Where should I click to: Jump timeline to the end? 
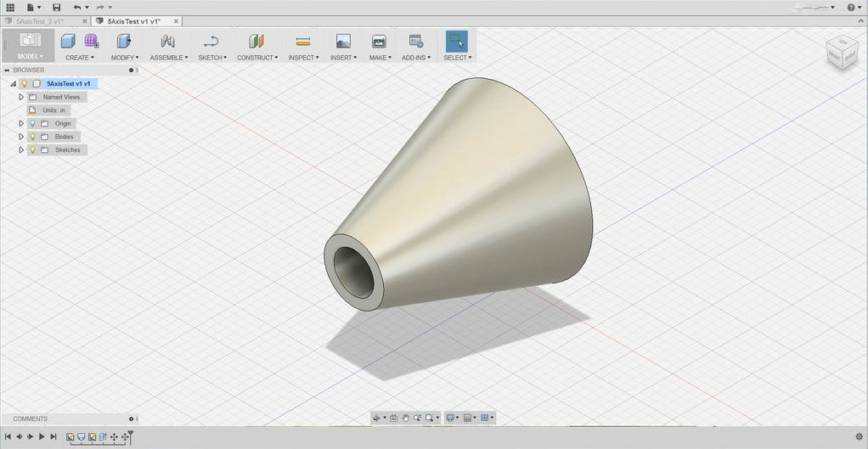coord(54,437)
